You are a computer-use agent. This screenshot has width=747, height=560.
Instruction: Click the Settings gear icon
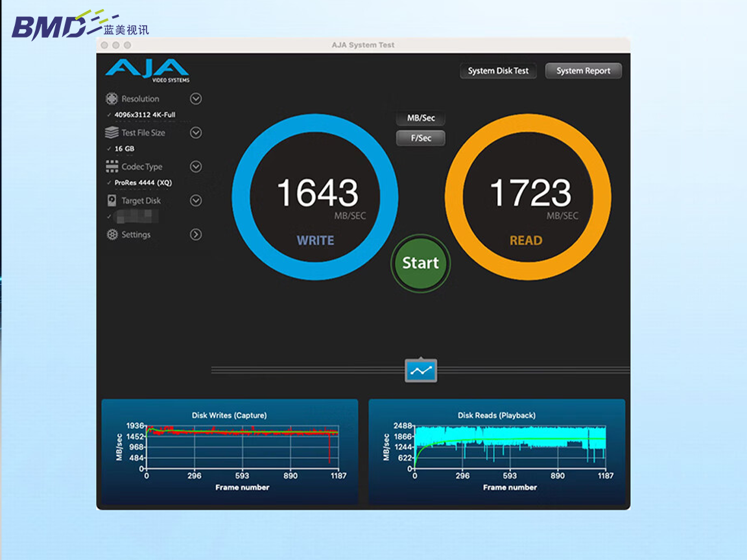(x=112, y=235)
